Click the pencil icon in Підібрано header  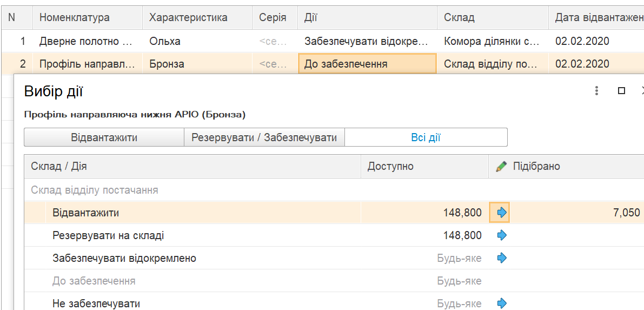[501, 167]
